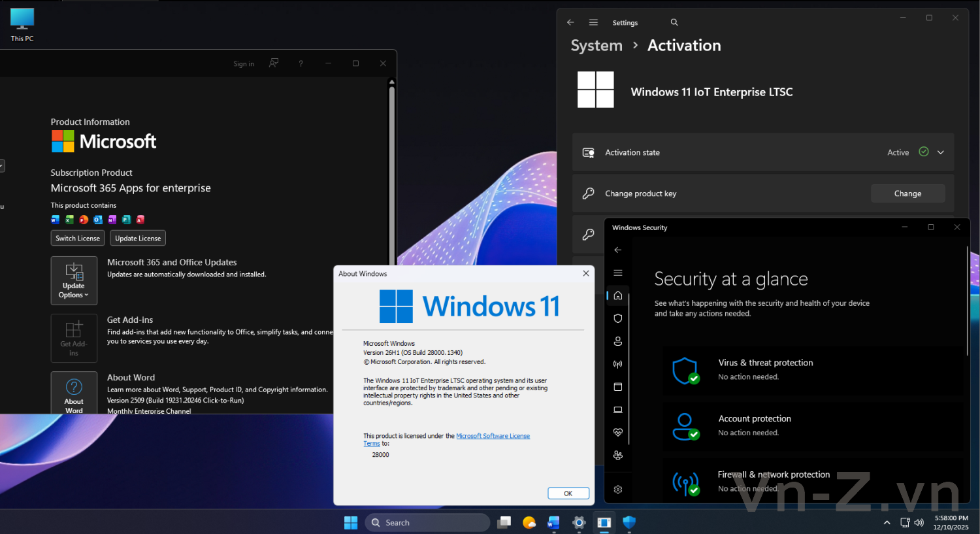Image resolution: width=980 pixels, height=534 pixels.
Task: Click the Switch License button
Action: pos(78,239)
